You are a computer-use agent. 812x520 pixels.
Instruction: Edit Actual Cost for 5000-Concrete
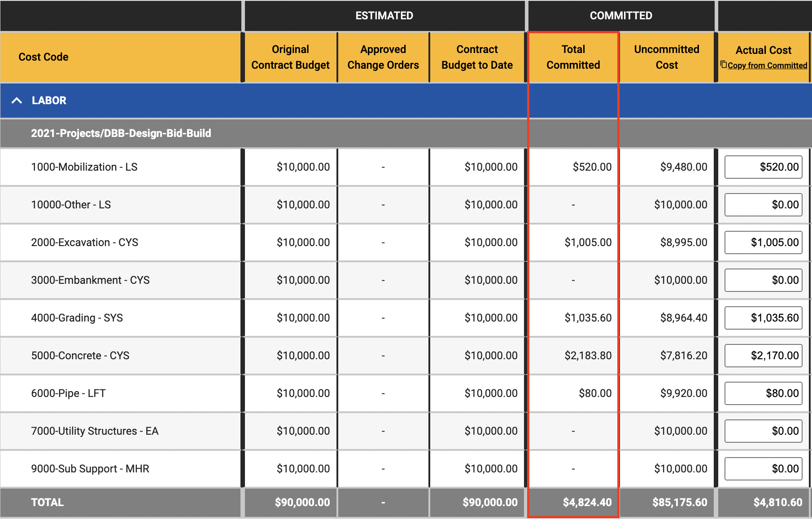[763, 356]
